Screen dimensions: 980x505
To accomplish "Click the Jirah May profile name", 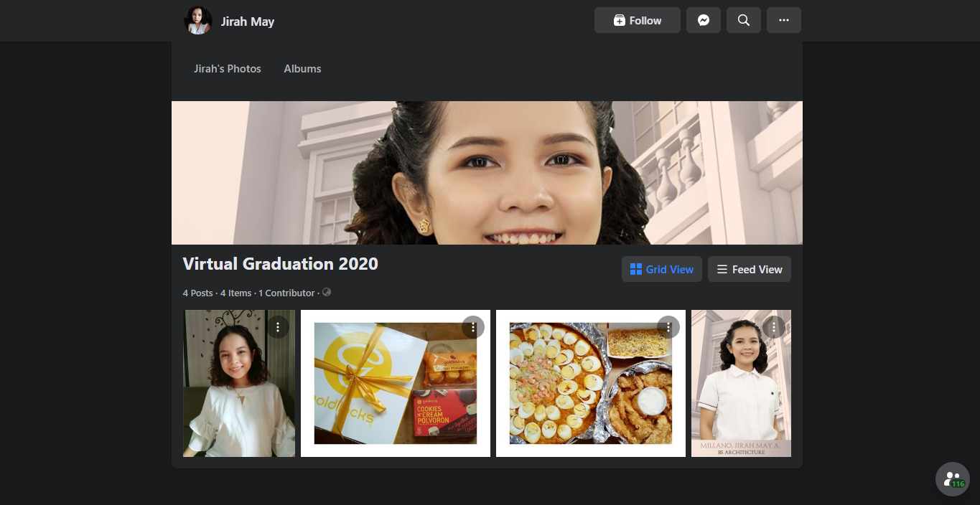I will click(248, 22).
